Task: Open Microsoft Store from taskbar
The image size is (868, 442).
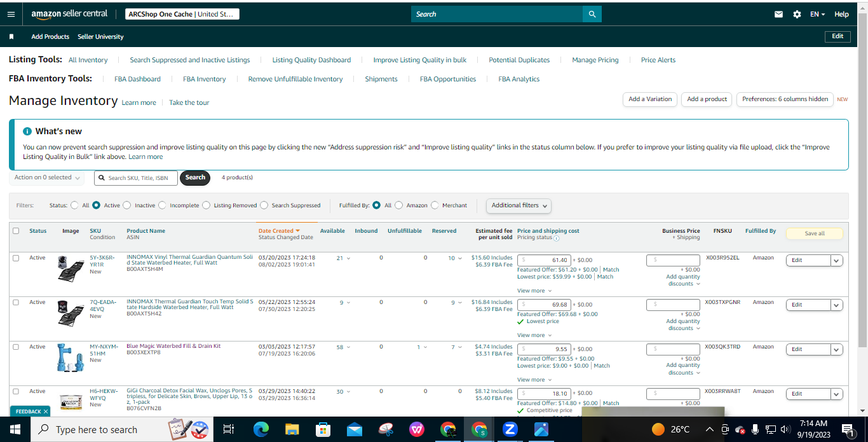Action: (x=323, y=430)
